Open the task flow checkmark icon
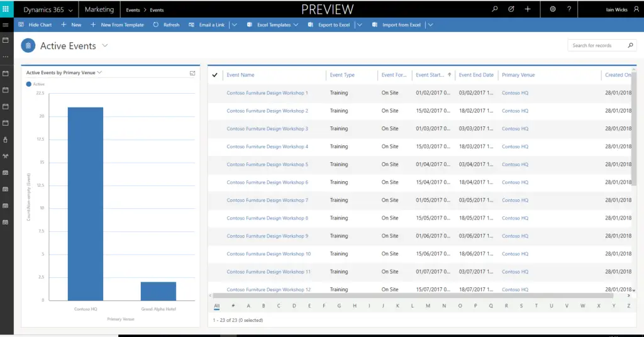This screenshot has width=644, height=337. [511, 9]
